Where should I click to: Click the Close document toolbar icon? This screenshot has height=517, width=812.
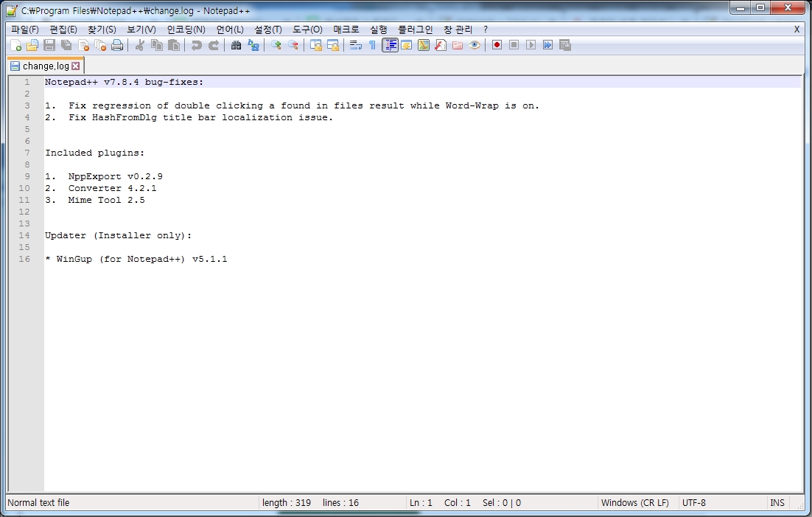click(83, 45)
